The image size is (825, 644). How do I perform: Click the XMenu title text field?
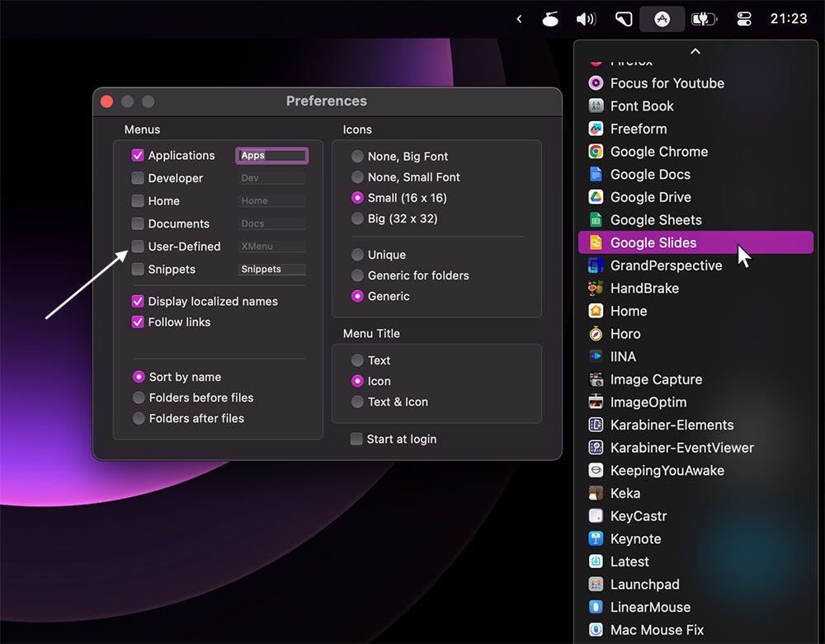(272, 246)
